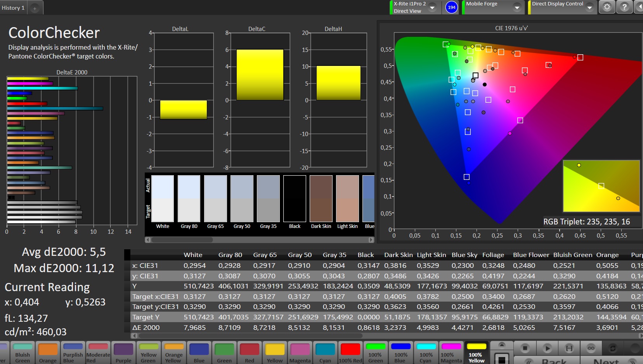Click the Black comparison patch
643x364 pixels.
295,198
